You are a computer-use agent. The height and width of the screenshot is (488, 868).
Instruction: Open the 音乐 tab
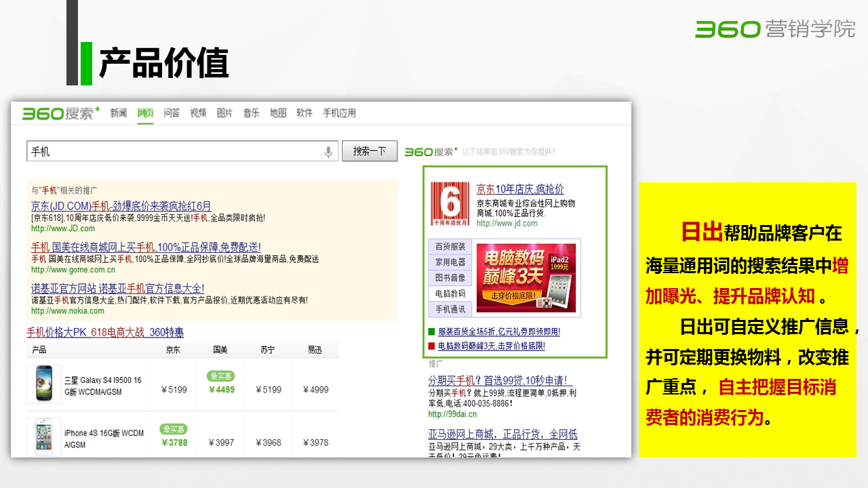point(252,113)
